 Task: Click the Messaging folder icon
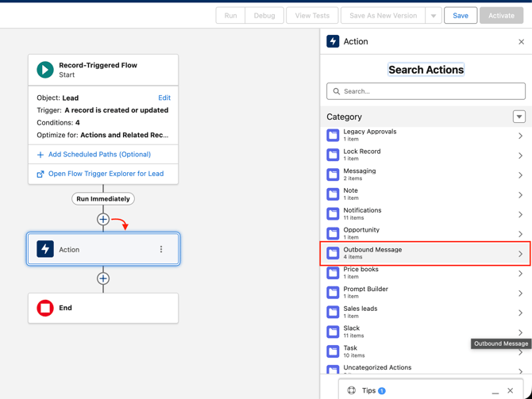[x=333, y=175]
